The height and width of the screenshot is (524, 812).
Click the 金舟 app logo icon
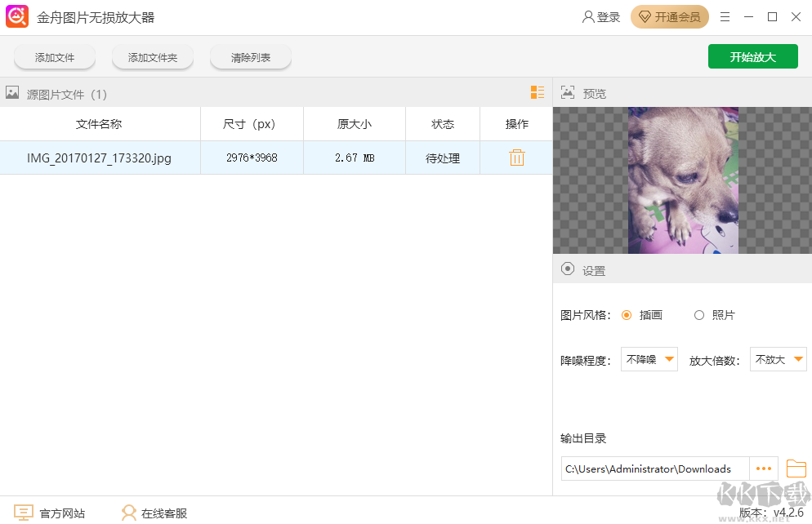point(16,16)
